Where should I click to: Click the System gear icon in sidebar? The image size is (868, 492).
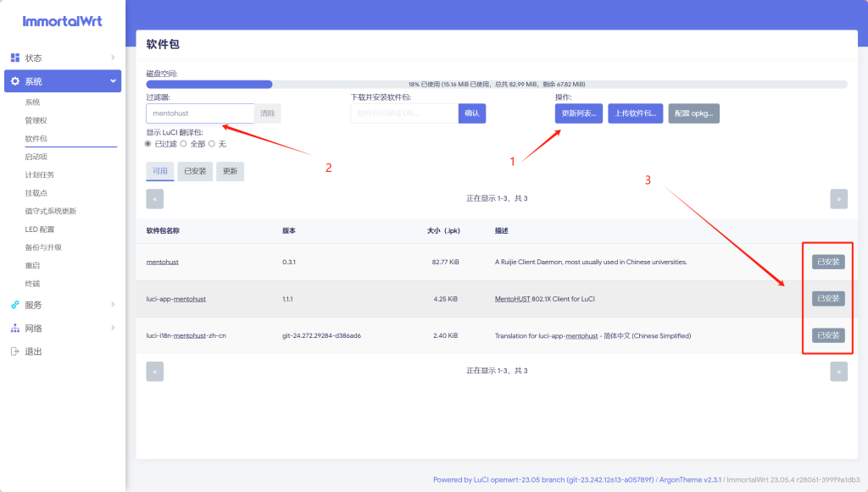(x=15, y=81)
